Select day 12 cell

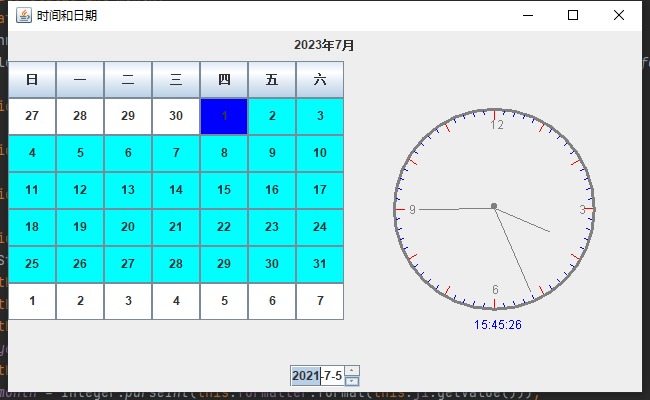pyautogui.click(x=80, y=190)
